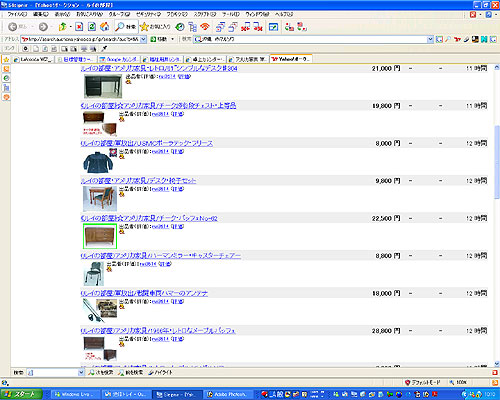Click the orange round icon in left sidebar
Viewport: 500px width, 400px height.
(6, 97)
